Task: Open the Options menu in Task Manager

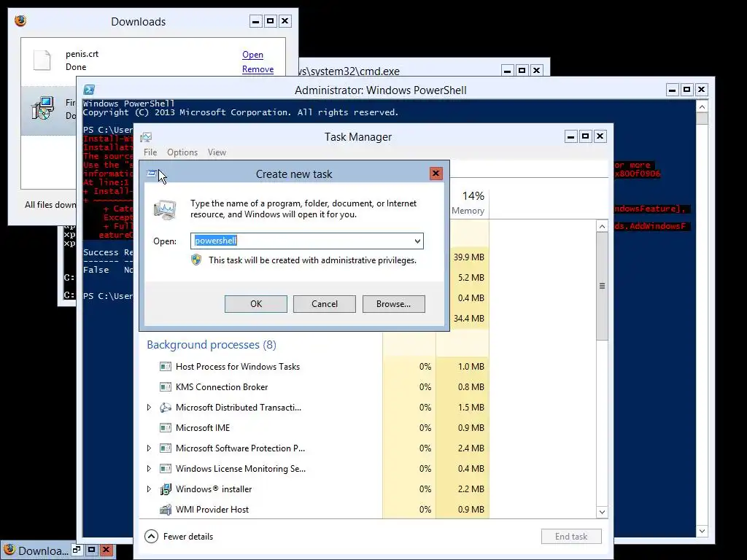Action: (x=182, y=152)
